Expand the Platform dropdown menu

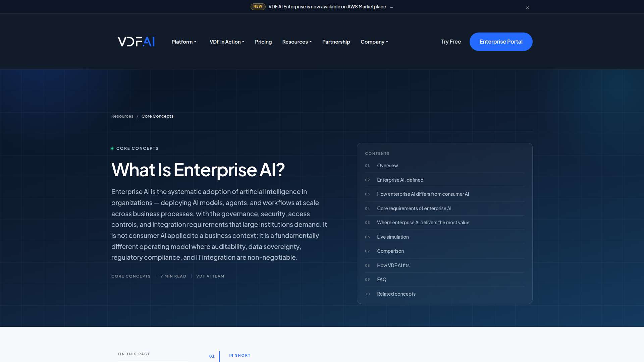184,42
